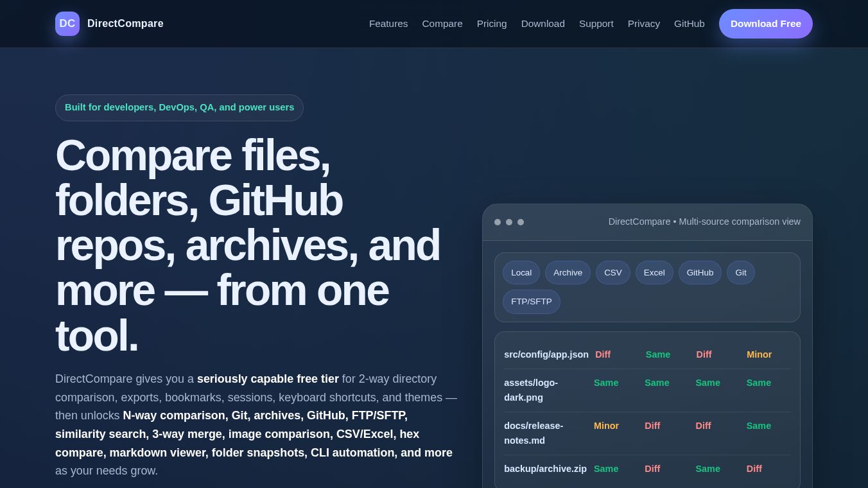The width and height of the screenshot is (868, 488).
Task: Select the docs/release-notes.md row name
Action: tap(534, 433)
